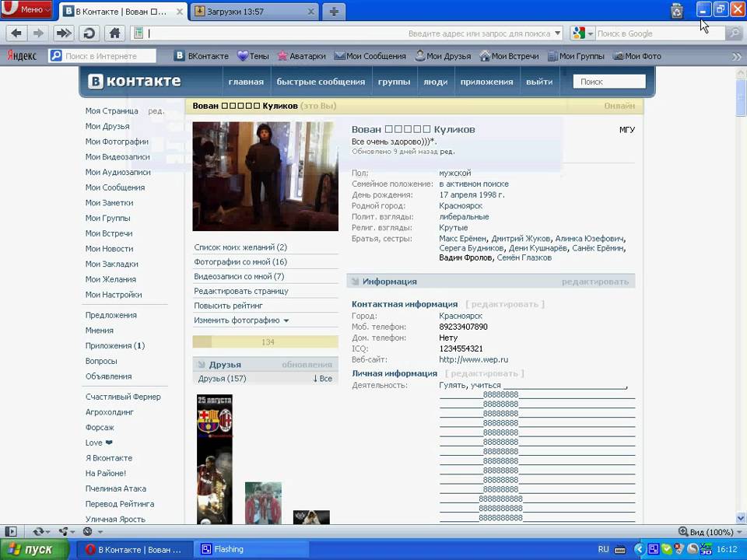Reload the page with the refresh icon

[89, 33]
